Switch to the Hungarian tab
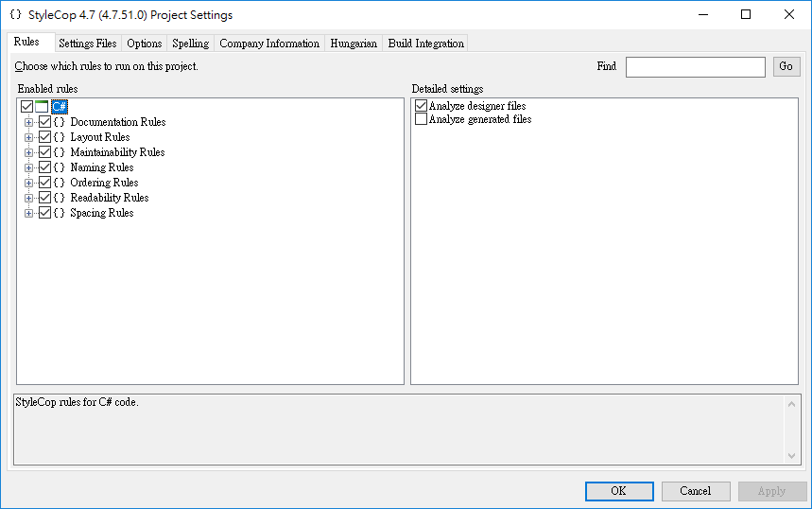The height and width of the screenshot is (509, 812). pyautogui.click(x=354, y=44)
